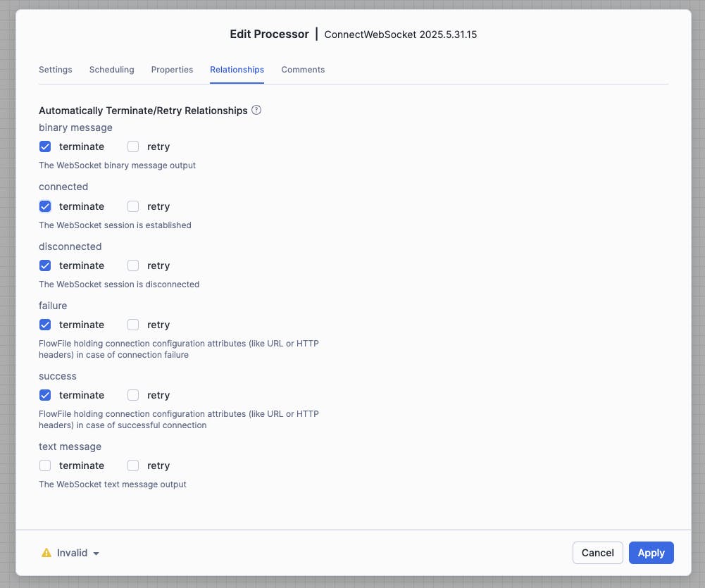The image size is (705, 588).
Task: Uncheck terminate for disconnected relationship
Action: 45,265
